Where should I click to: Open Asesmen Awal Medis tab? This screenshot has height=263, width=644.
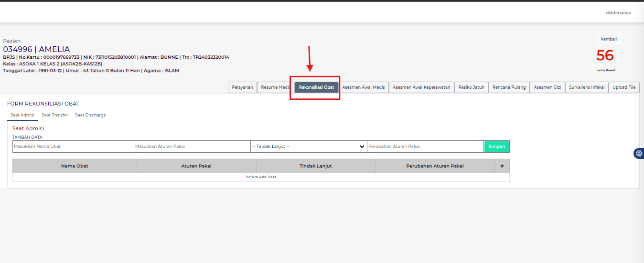[363, 87]
